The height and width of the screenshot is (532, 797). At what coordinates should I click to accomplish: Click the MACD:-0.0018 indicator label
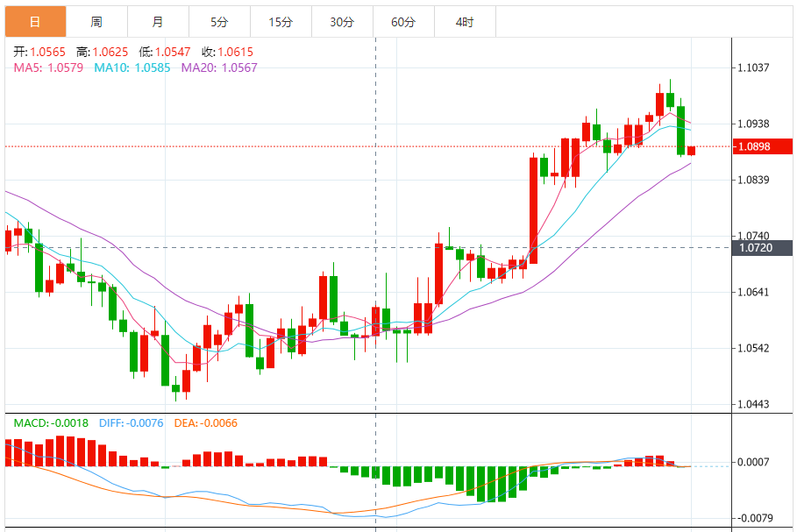tap(51, 423)
